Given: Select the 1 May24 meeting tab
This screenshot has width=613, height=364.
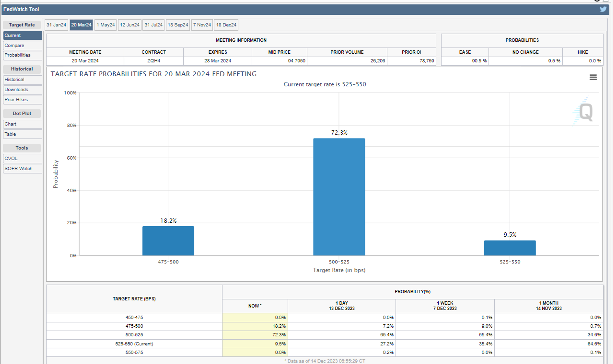Looking at the screenshot, I should pyautogui.click(x=106, y=25).
